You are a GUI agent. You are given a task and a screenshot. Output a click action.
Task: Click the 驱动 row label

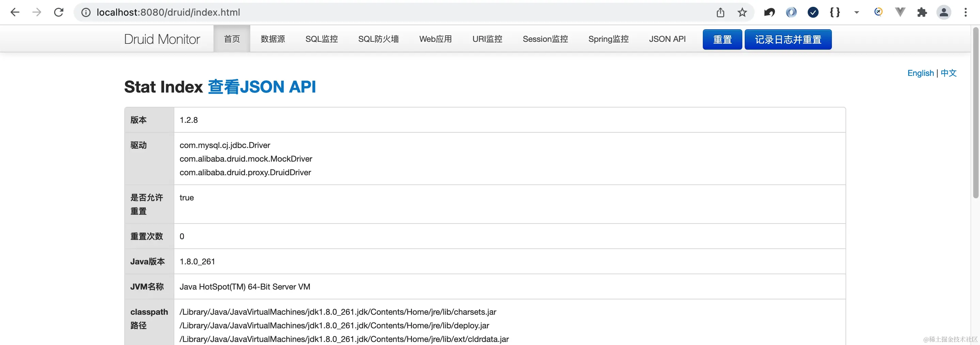click(x=139, y=145)
